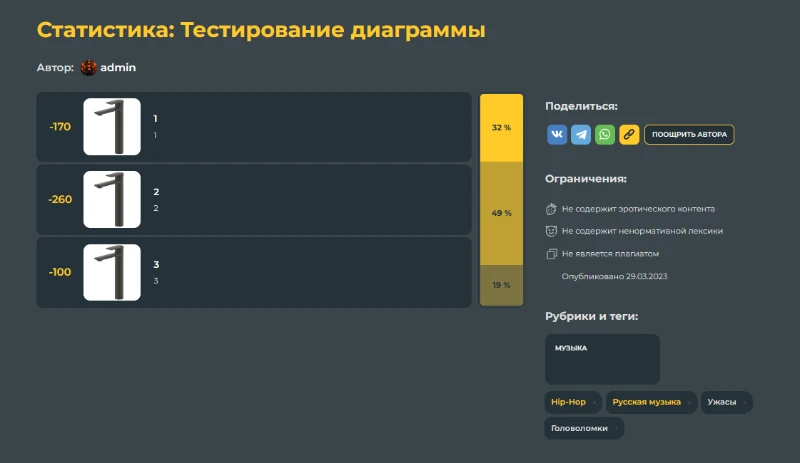Select the Hip-Hop tag
This screenshot has width=800, height=463.
pos(573,402)
